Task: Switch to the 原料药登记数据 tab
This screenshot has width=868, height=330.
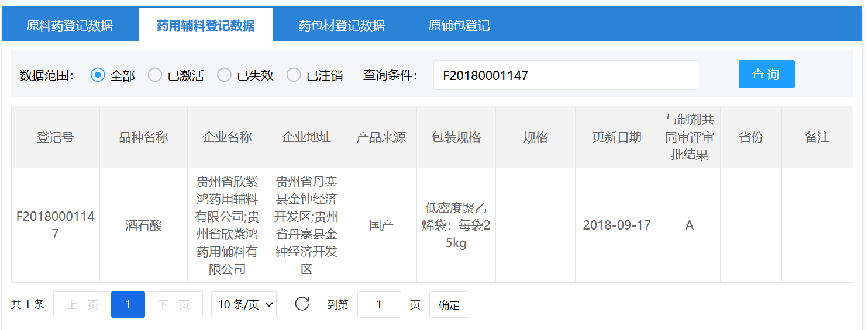Action: click(x=70, y=26)
